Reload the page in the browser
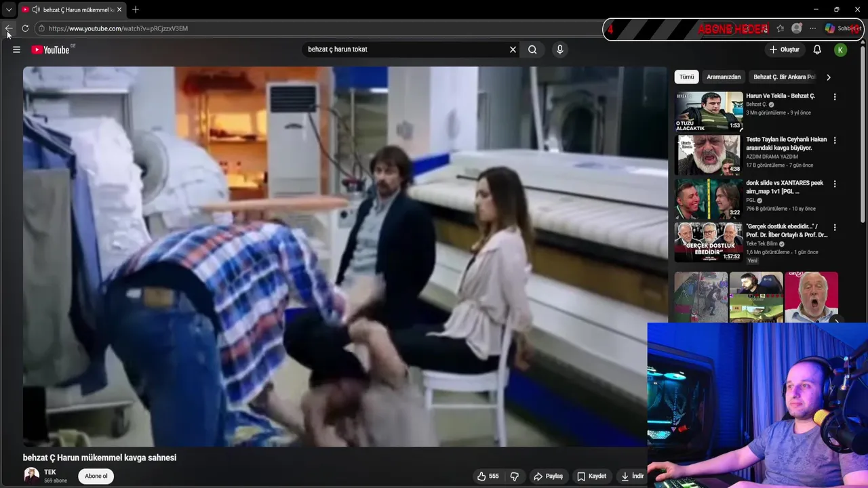The width and height of the screenshot is (868, 488). (25, 28)
